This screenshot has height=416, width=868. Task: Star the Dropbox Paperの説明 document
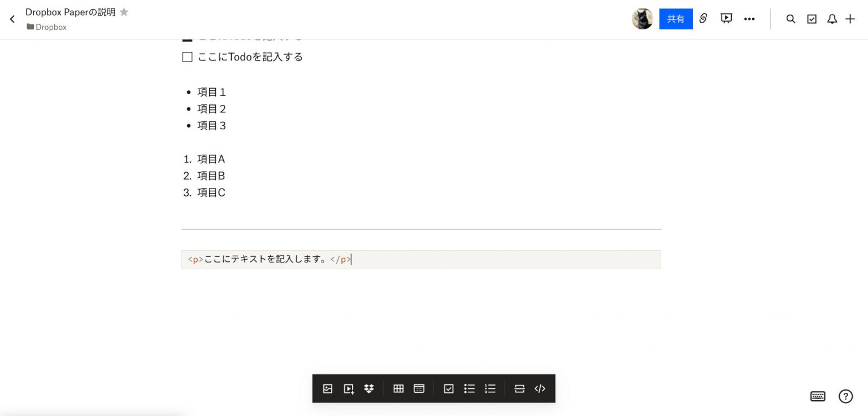click(124, 12)
